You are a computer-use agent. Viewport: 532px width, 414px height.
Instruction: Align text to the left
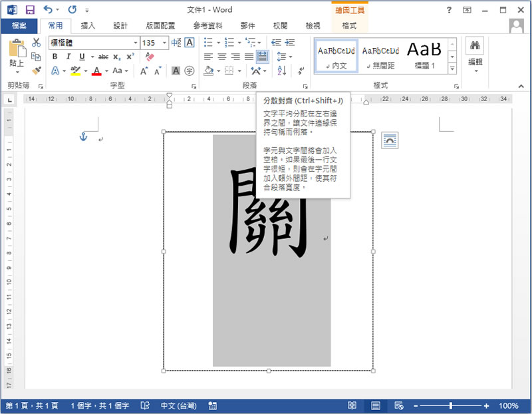pos(208,57)
